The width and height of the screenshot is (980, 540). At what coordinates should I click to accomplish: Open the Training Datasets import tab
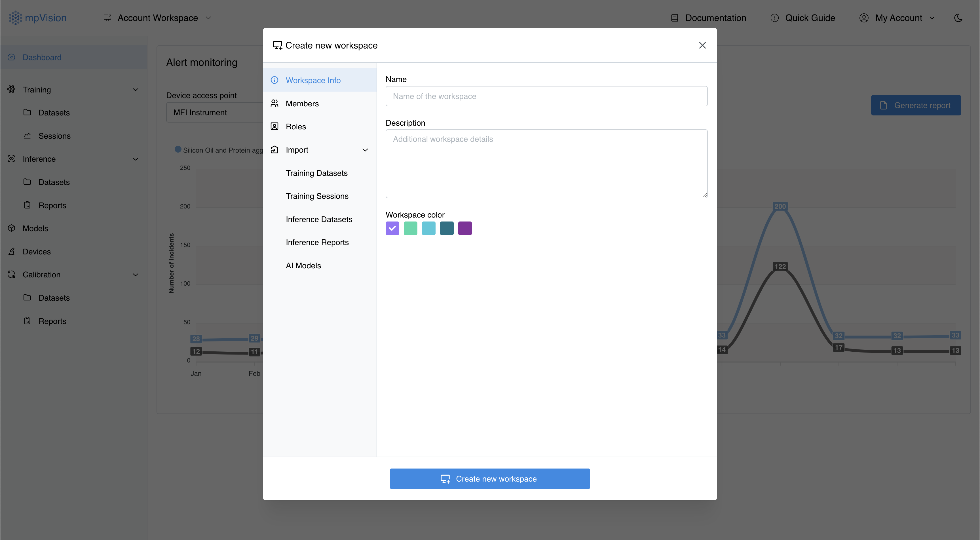(316, 173)
